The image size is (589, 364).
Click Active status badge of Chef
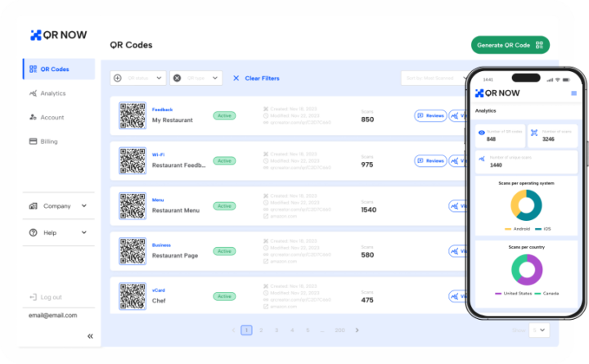click(224, 296)
